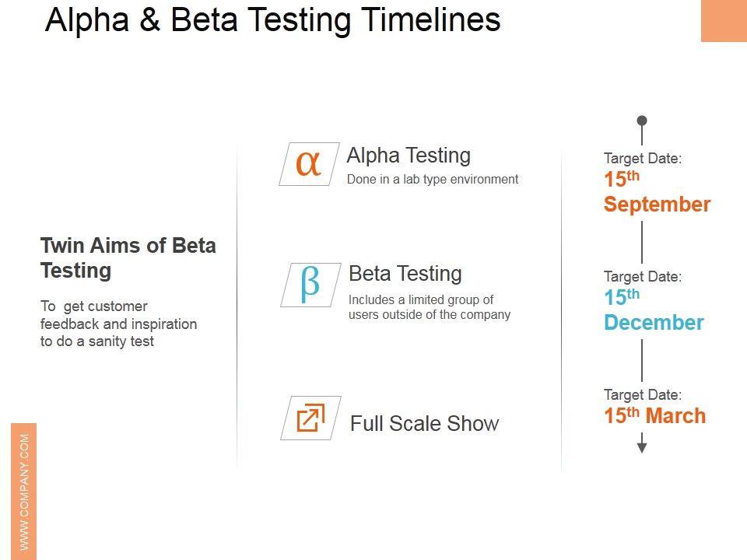Click the 'Target Date:' label above December

coord(643,277)
